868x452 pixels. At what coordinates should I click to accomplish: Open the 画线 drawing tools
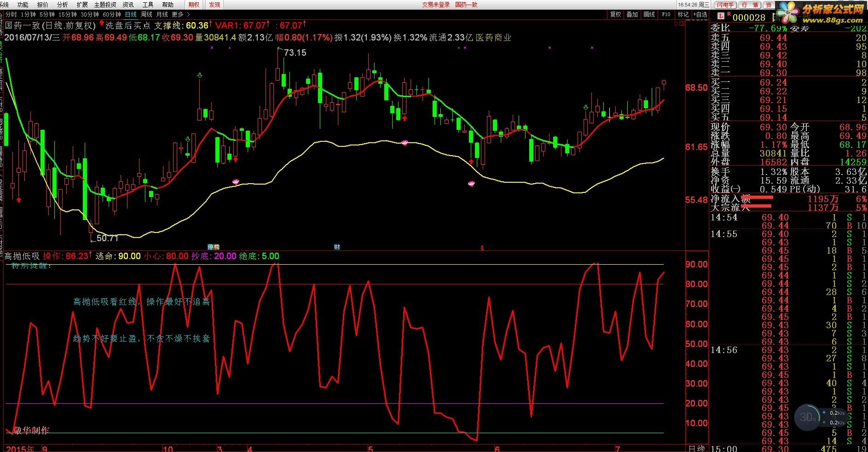(649, 15)
